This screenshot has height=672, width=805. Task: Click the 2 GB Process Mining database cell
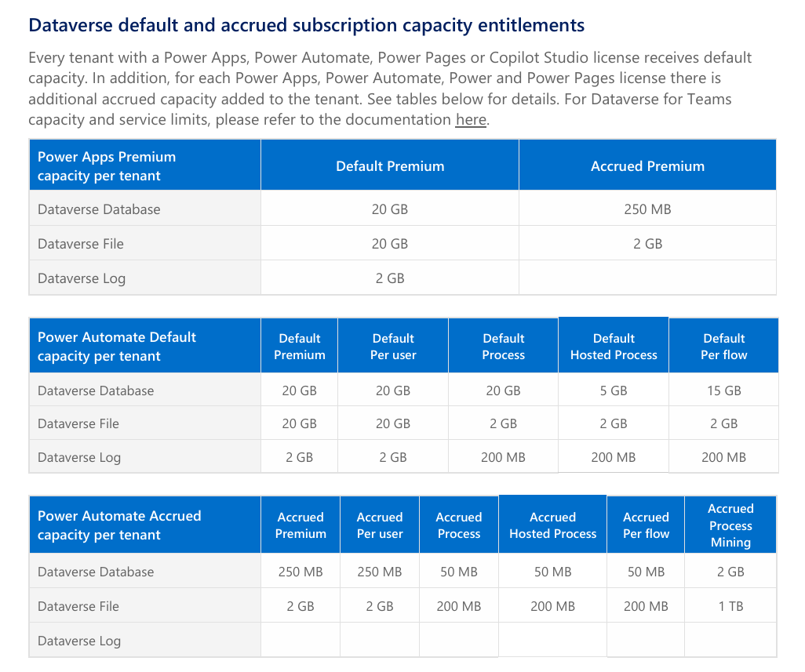coord(730,571)
